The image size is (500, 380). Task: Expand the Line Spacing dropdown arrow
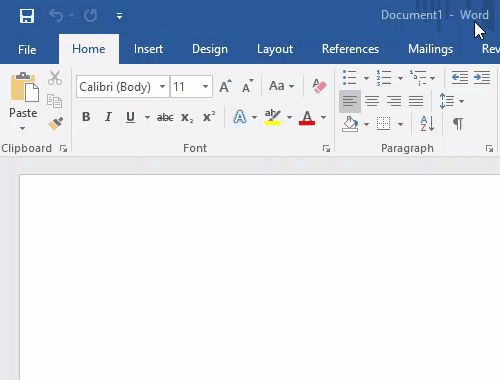462,101
